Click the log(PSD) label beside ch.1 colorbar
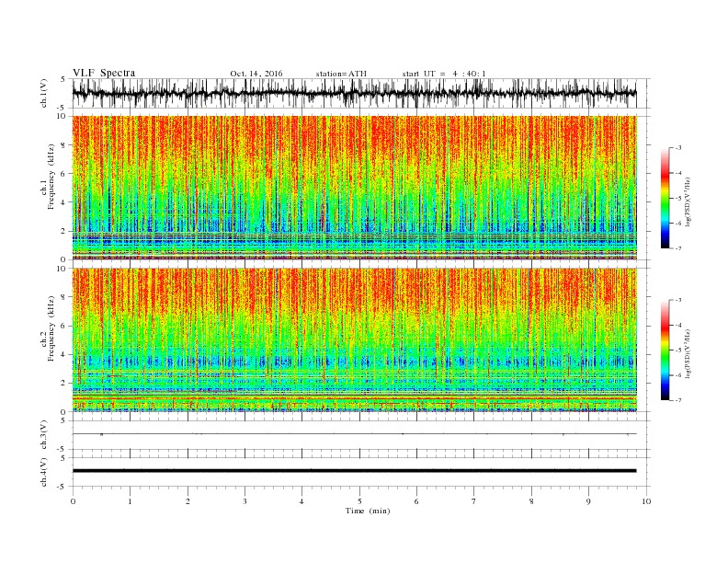The width and height of the screenshot is (728, 563). (x=688, y=201)
